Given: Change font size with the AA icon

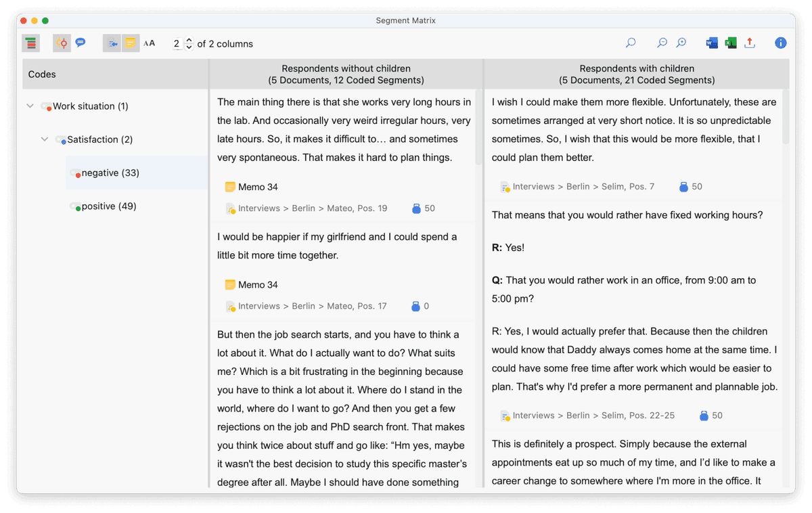Looking at the screenshot, I should [149, 43].
